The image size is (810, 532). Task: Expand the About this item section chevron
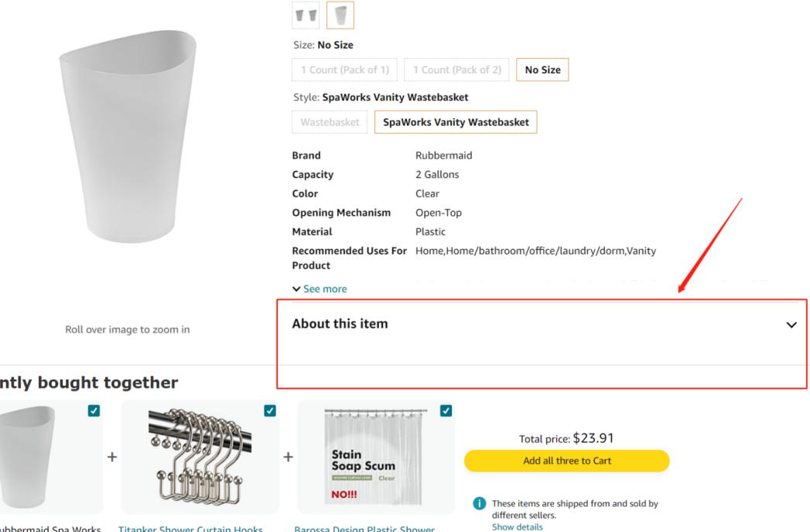coord(791,326)
